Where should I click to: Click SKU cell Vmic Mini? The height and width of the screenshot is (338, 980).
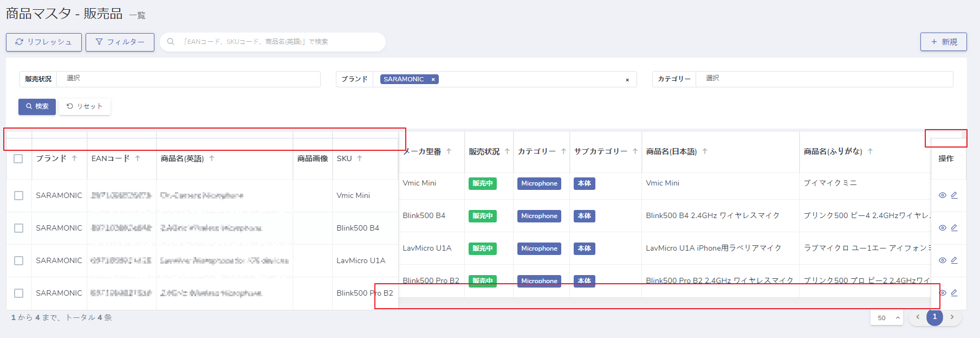(353, 195)
